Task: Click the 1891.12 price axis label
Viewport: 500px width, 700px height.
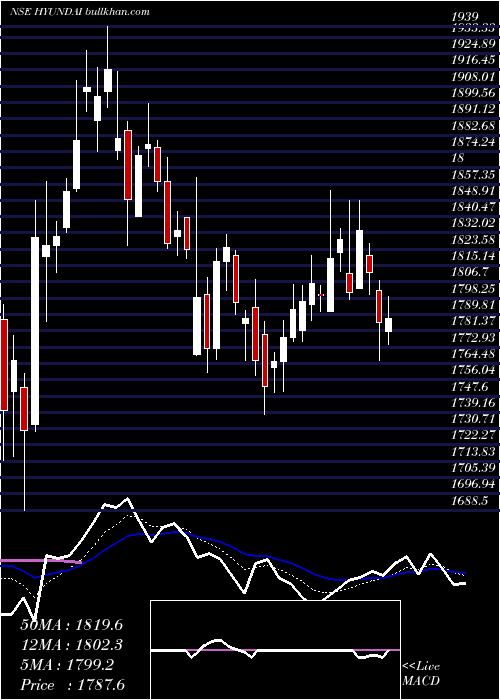Action: pyautogui.click(x=474, y=109)
